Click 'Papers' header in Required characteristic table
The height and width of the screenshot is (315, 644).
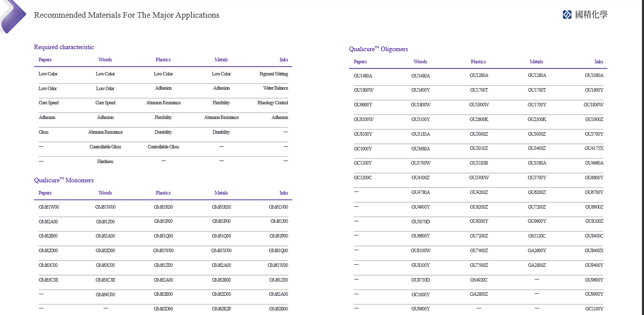point(45,60)
